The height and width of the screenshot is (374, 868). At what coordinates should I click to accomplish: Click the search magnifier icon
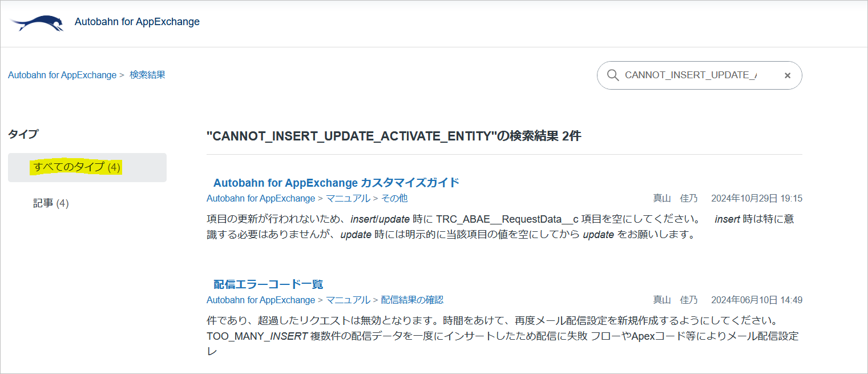[613, 75]
